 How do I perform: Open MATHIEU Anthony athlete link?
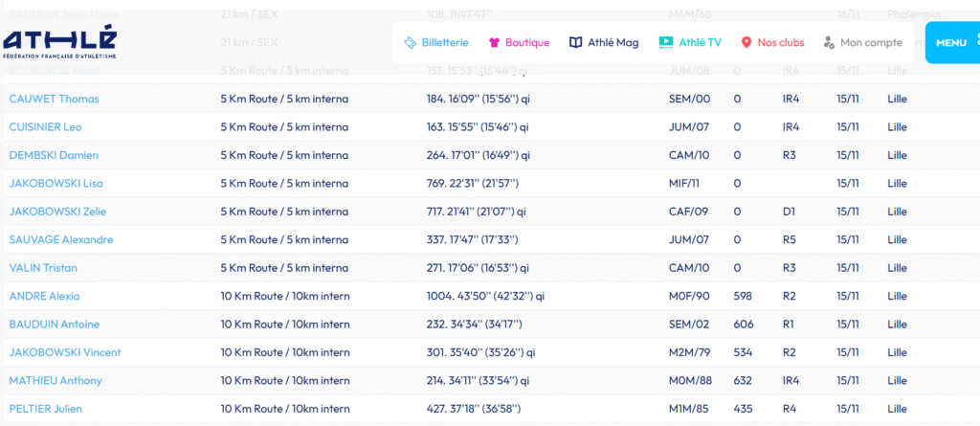tap(56, 381)
